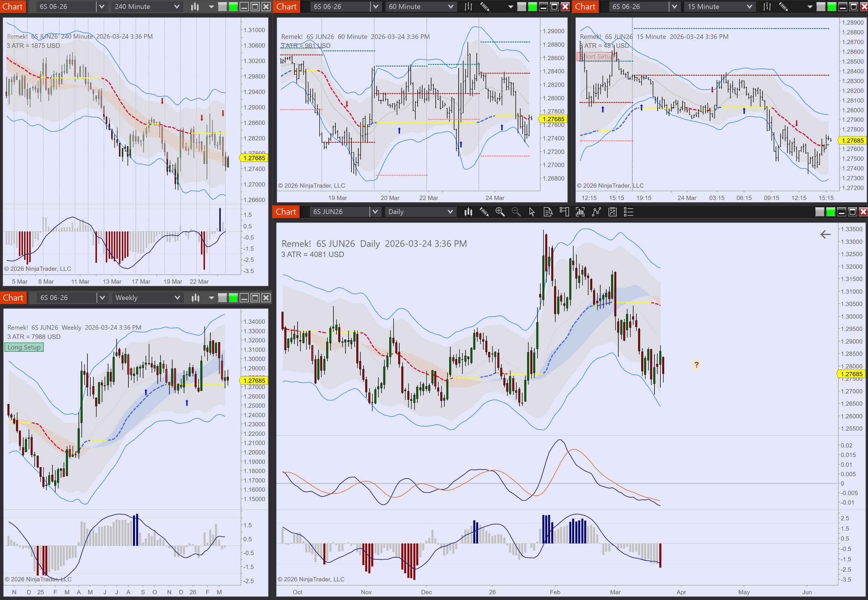Toggle green link button on Daily chart
The width and height of the screenshot is (868, 600).
coord(831,212)
